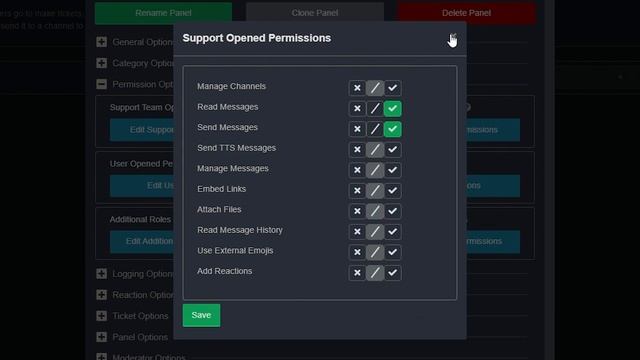640x360 pixels.
Task: Click the green Send Messages allow checkmark
Action: point(393,129)
